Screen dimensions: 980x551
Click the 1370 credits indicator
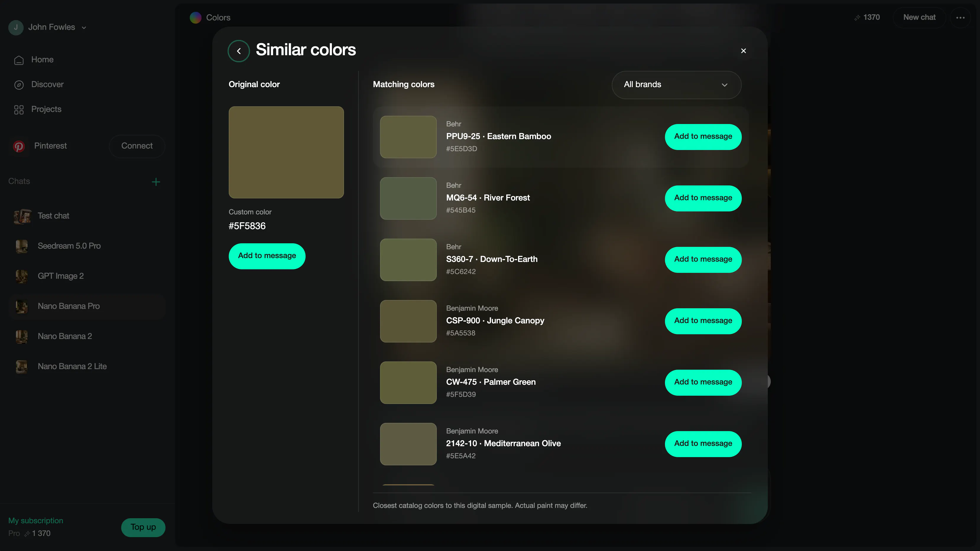[867, 17]
